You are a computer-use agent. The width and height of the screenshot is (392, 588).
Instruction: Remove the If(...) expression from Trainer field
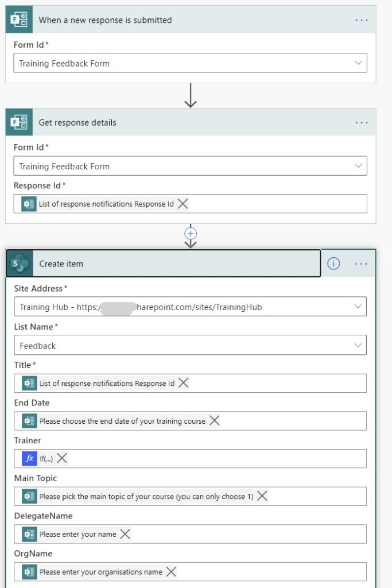pyautogui.click(x=62, y=458)
